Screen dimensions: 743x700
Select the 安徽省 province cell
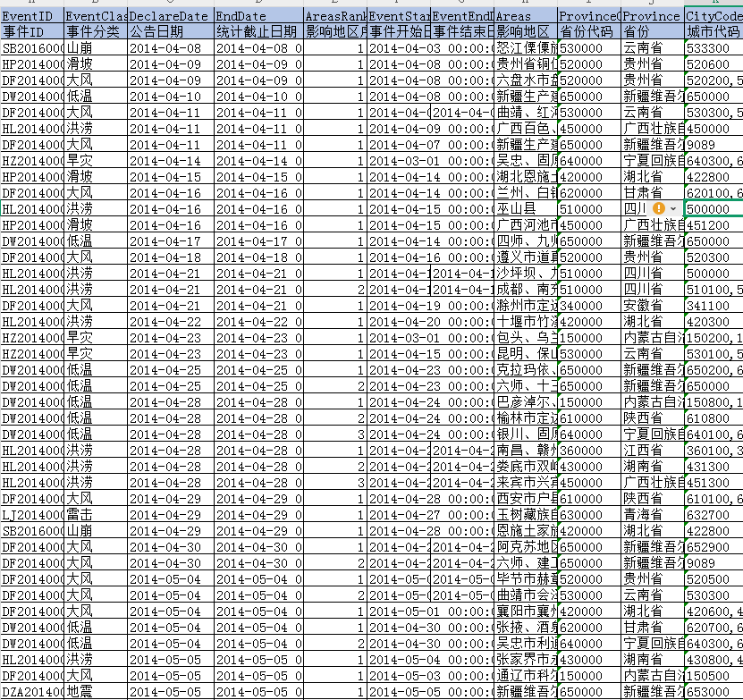coord(652,305)
